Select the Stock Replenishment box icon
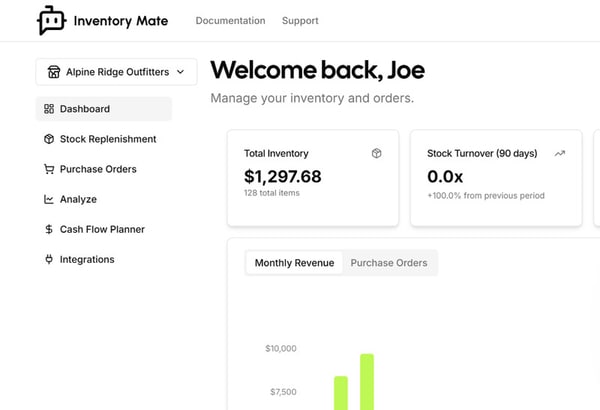The height and width of the screenshot is (410, 600). click(49, 139)
